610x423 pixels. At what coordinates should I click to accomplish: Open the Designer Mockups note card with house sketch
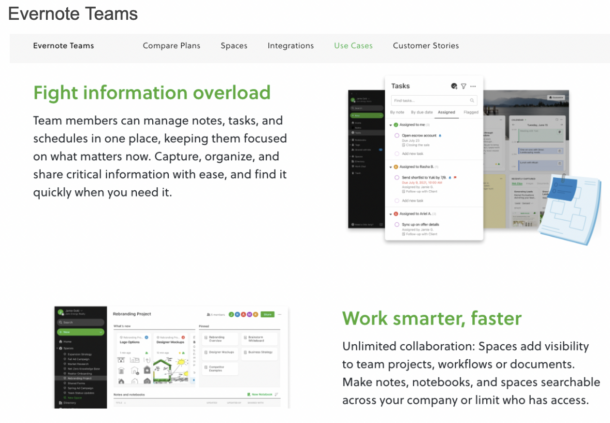171,359
